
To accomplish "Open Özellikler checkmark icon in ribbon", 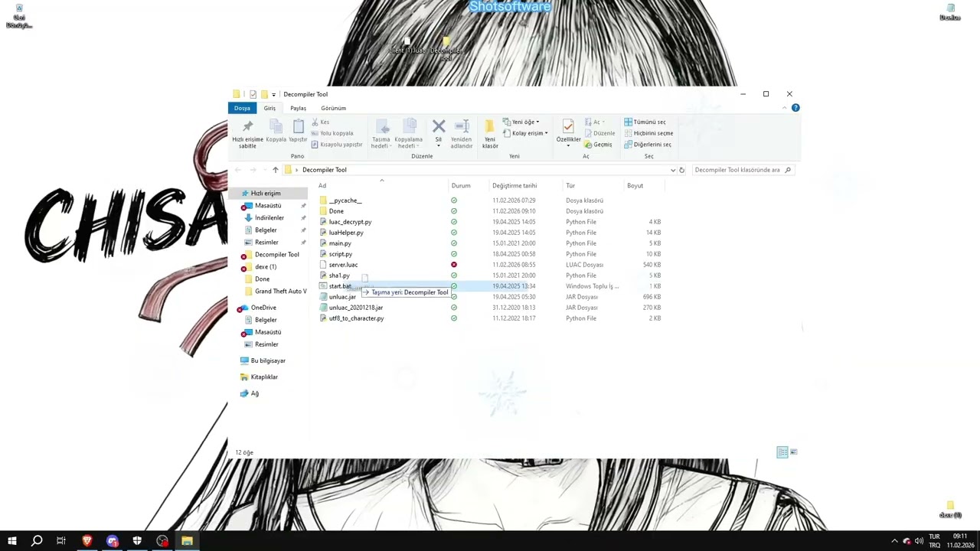I will pyautogui.click(x=567, y=126).
